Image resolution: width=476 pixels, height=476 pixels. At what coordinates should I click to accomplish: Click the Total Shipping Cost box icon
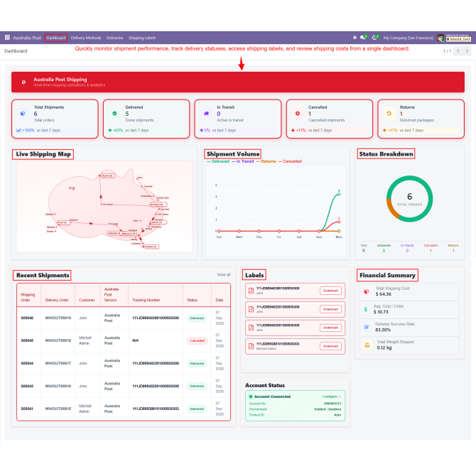tap(367, 291)
